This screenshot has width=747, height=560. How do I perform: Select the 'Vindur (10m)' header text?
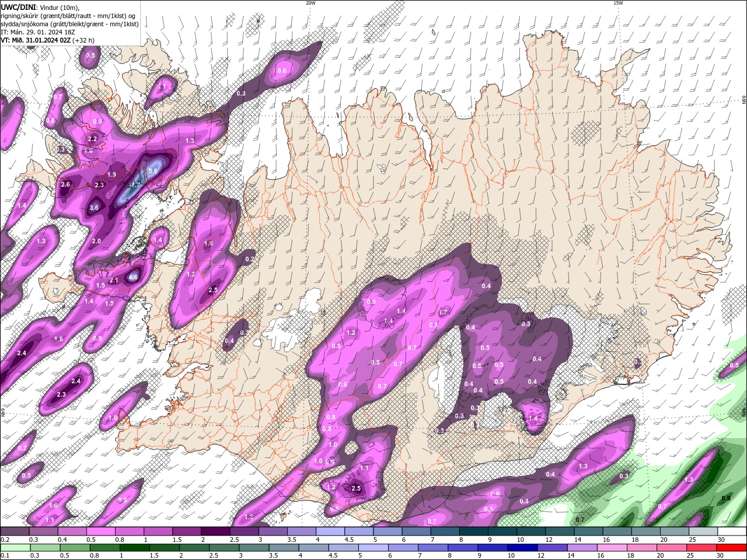(x=60, y=7)
